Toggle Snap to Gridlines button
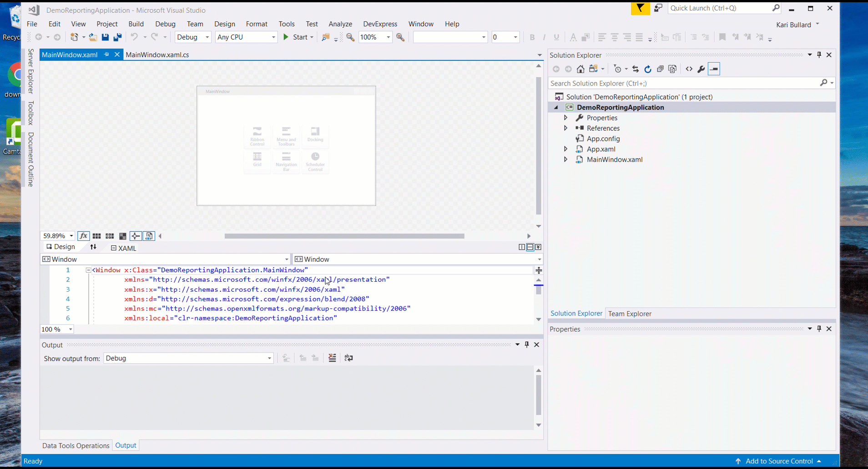The height and width of the screenshot is (469, 868). (110, 236)
